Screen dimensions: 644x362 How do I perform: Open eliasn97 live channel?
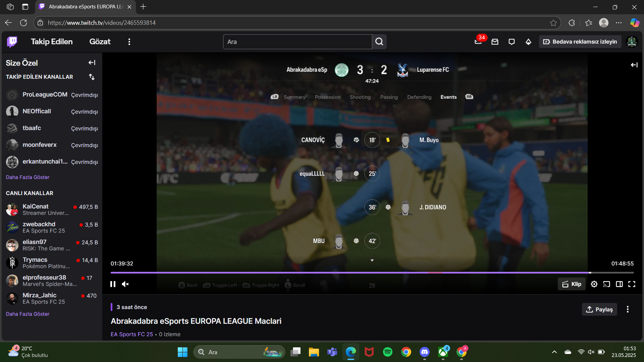point(52,245)
